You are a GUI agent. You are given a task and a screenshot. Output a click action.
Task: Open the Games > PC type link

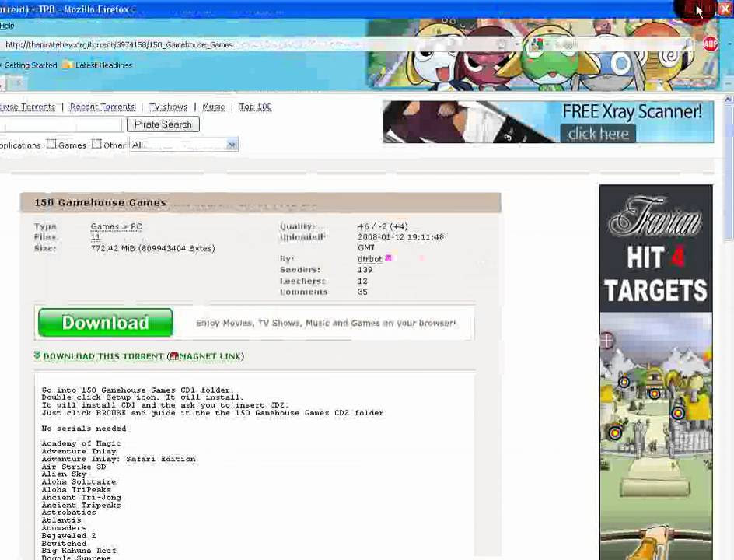(116, 226)
